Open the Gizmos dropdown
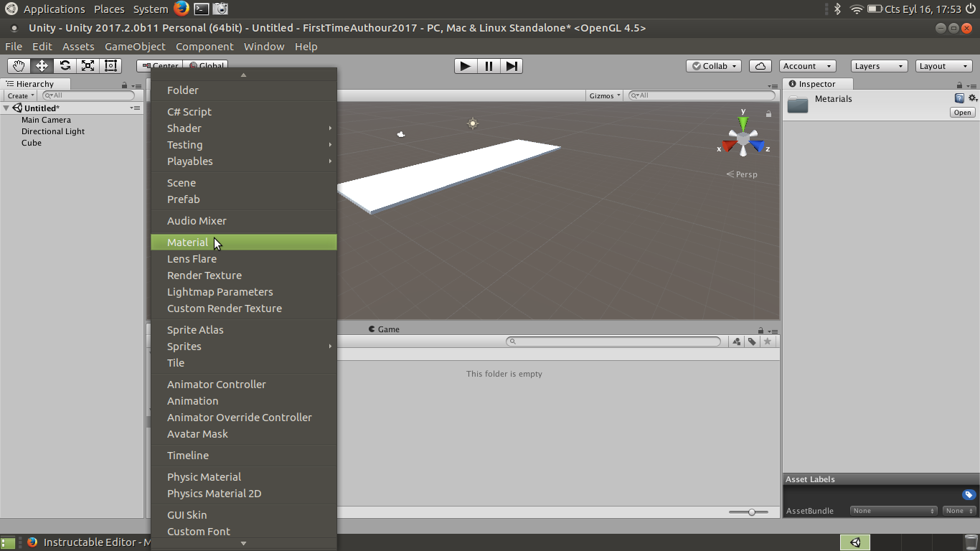Screen dimensions: 980x551 tap(604, 95)
